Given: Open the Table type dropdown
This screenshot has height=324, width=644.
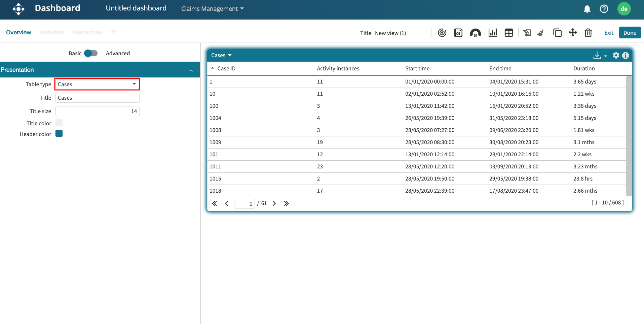Looking at the screenshot, I should tap(97, 84).
